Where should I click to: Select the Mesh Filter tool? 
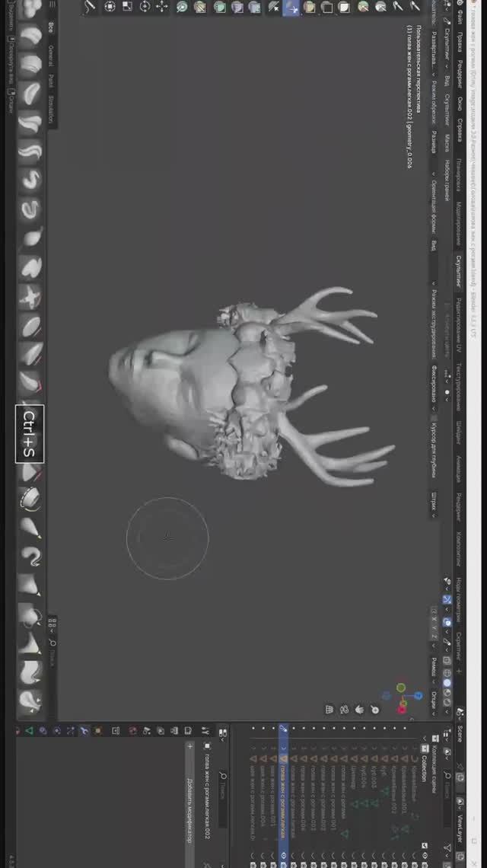[255, 7]
